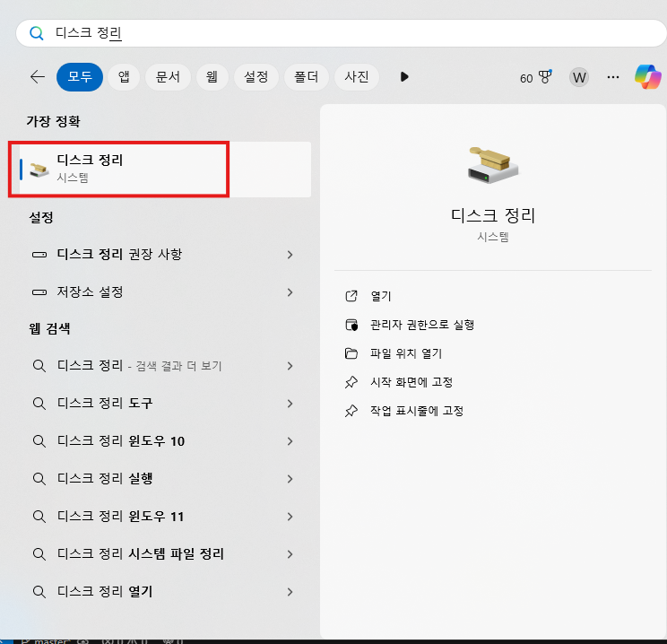The image size is (667, 644).
Task: Click the folder icon beside 파일 위치 열기
Action: coord(351,353)
